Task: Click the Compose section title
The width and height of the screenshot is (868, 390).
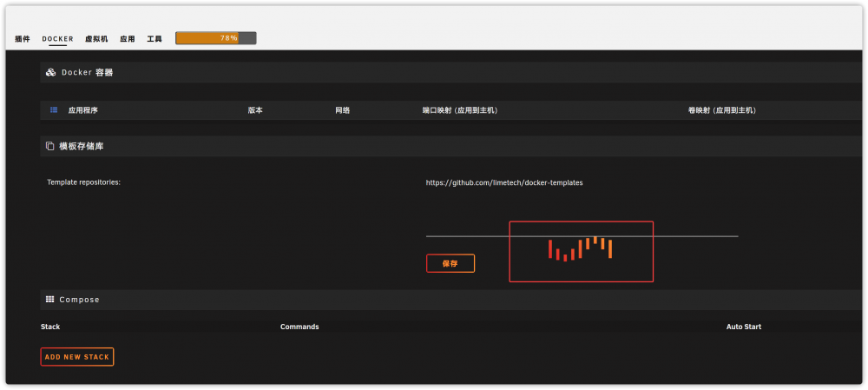Action: tap(80, 300)
